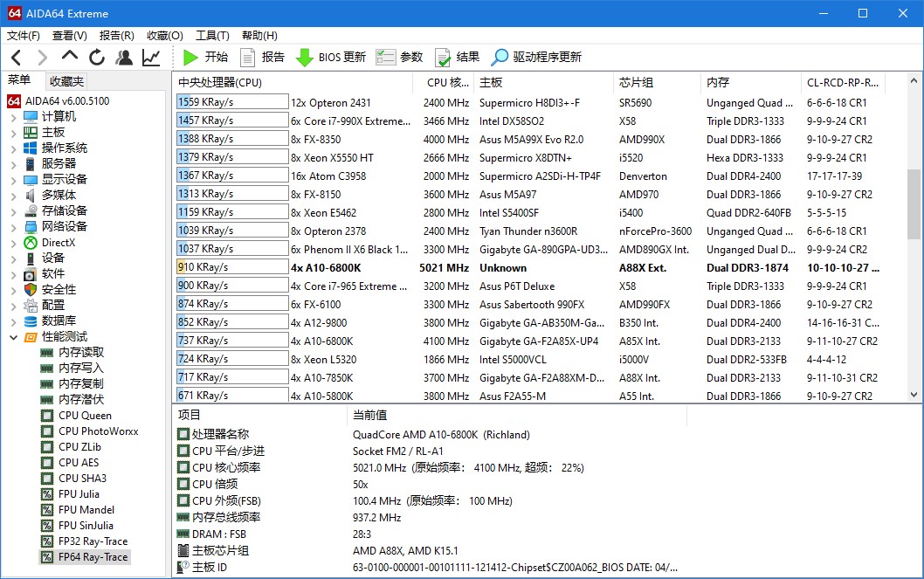Open the 参数 settings icon
The width and height of the screenshot is (924, 579).
point(385,58)
